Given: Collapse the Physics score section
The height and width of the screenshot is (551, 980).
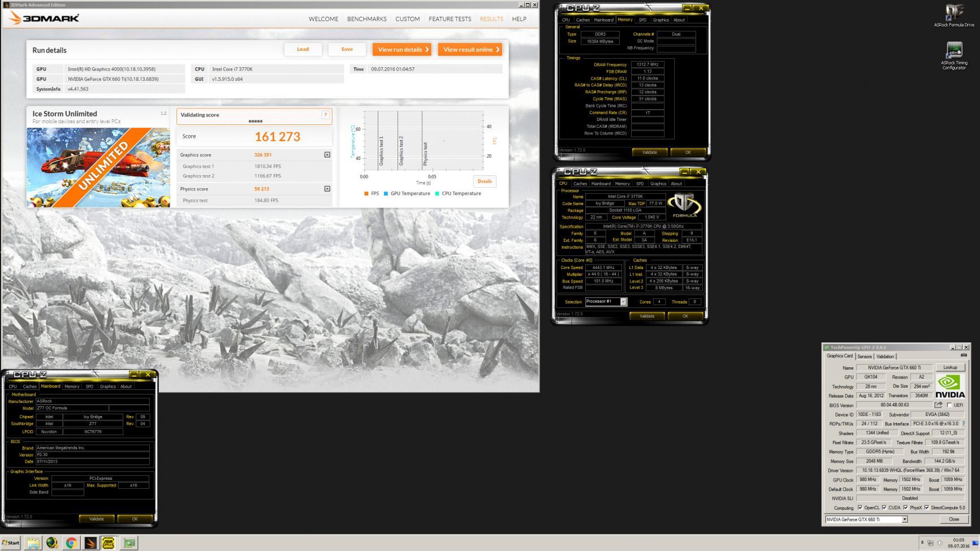Looking at the screenshot, I should [x=327, y=189].
